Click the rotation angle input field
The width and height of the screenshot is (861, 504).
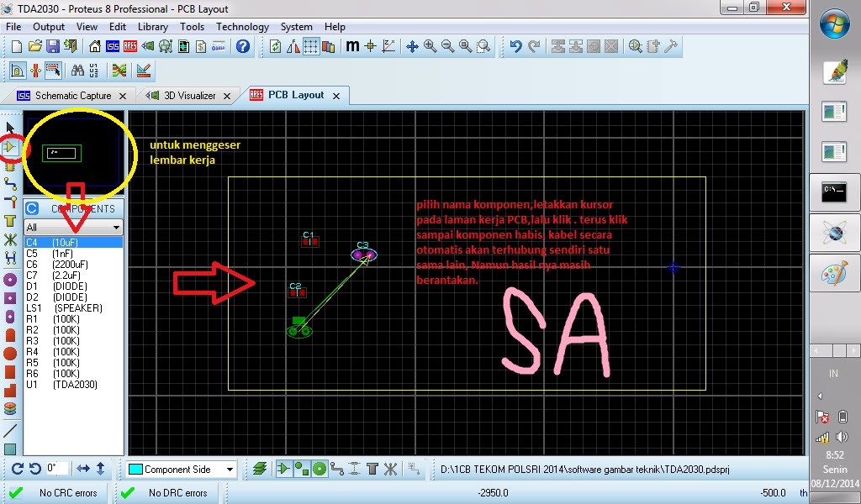click(x=56, y=469)
